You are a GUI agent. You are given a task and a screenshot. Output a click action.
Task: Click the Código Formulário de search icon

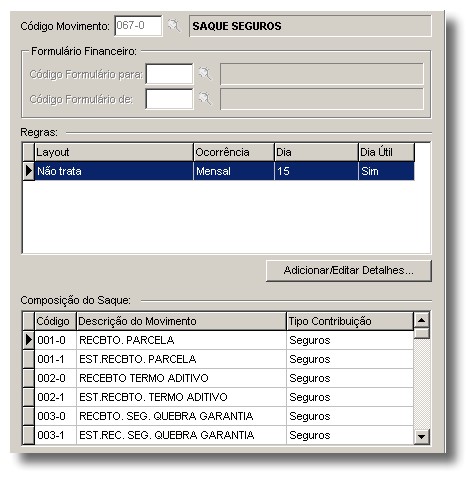(x=205, y=99)
